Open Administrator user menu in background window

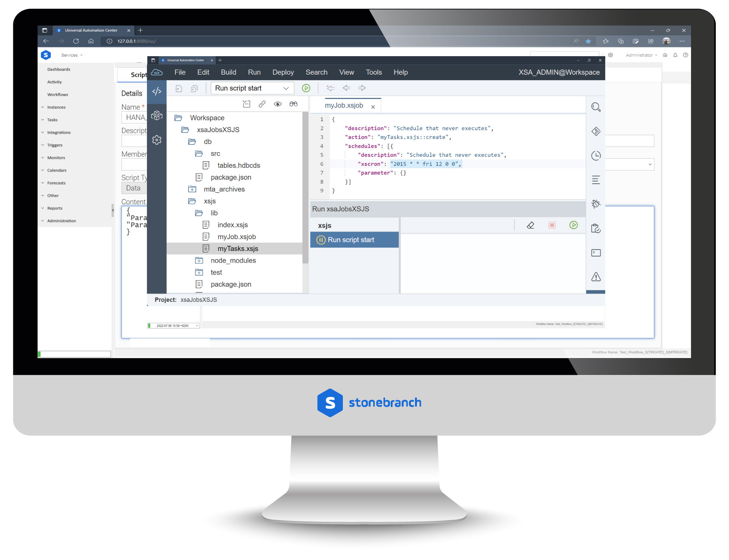(641, 55)
